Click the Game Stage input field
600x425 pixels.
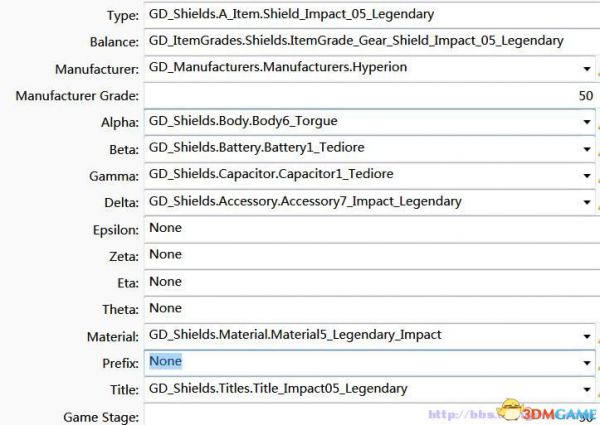click(370, 415)
